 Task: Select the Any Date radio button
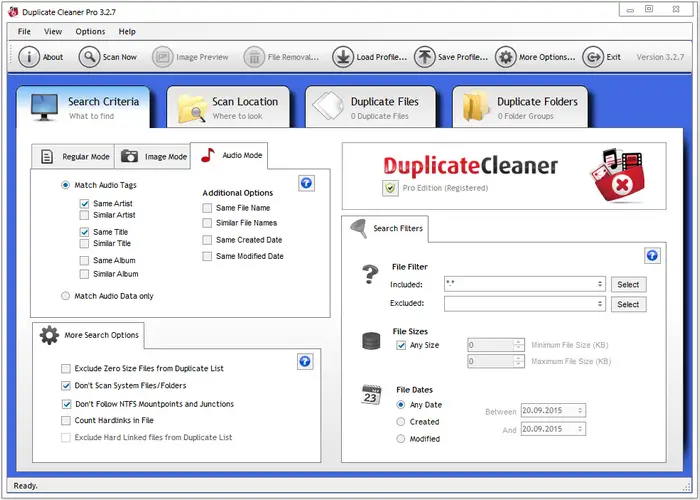point(401,405)
